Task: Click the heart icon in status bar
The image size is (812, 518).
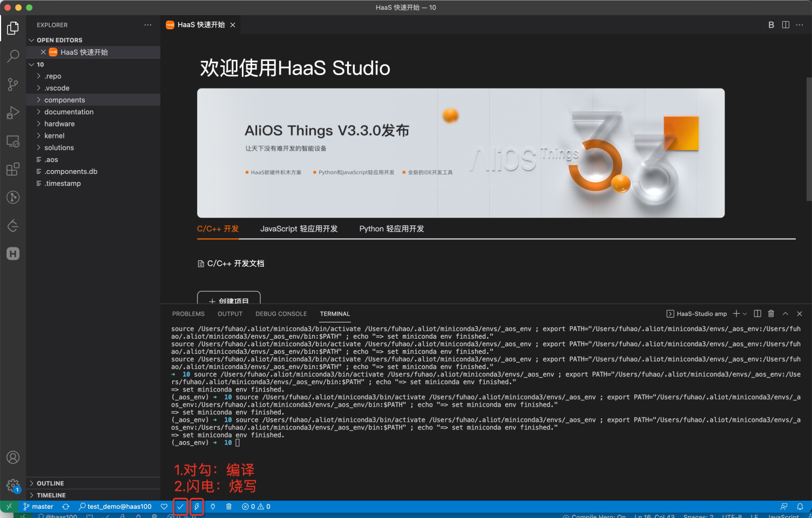Action: pyautogui.click(x=164, y=507)
